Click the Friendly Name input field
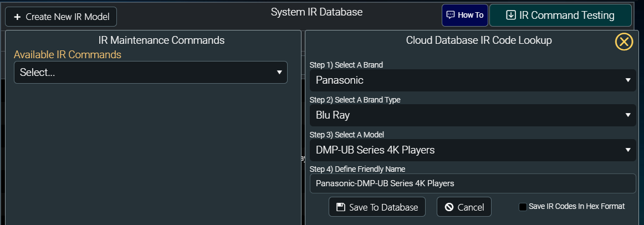This screenshot has height=225, width=644. click(473, 183)
